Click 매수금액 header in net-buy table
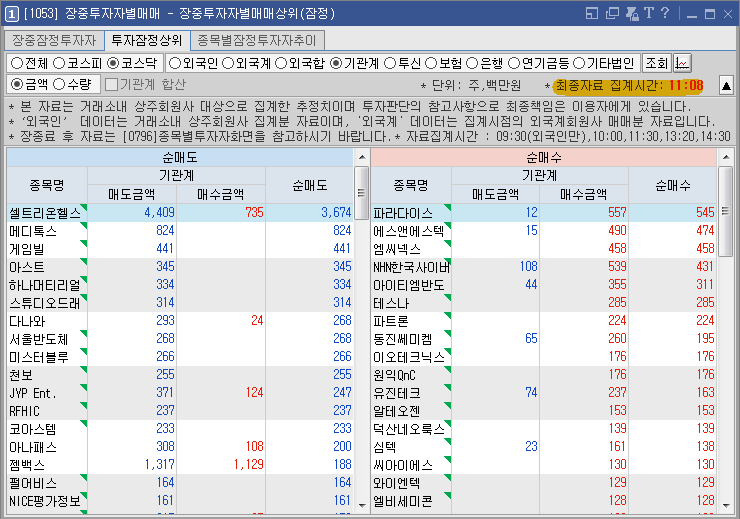Image resolution: width=740 pixels, height=519 pixels. (x=584, y=194)
